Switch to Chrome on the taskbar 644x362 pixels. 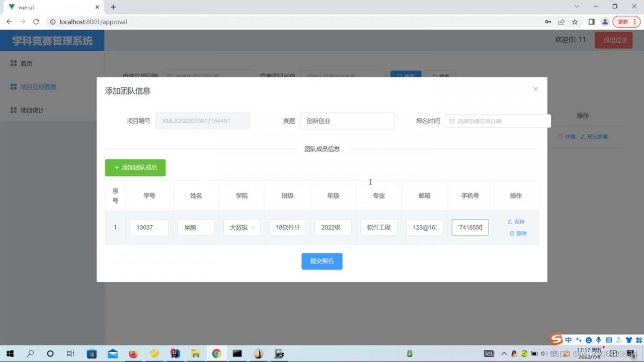click(x=216, y=353)
